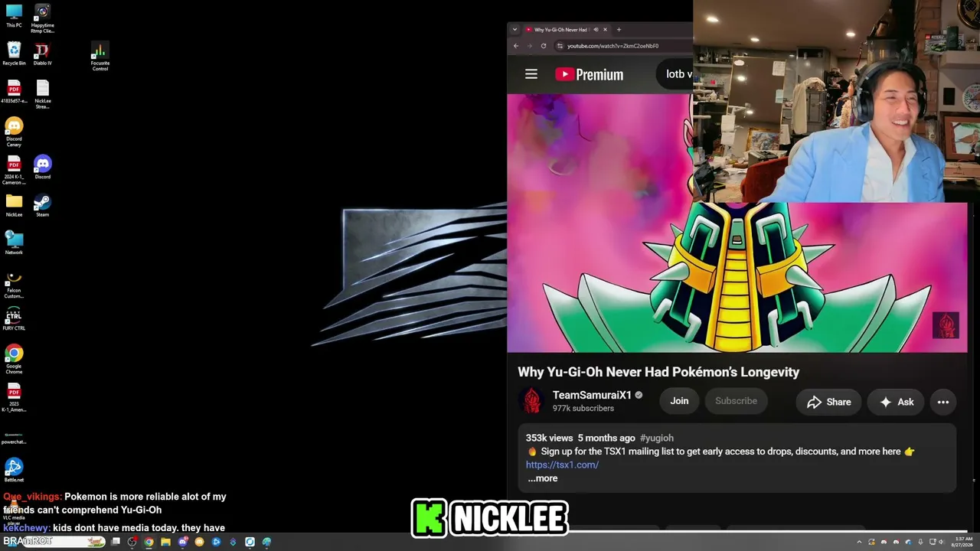
Task: Reload the YouTube page
Action: tap(544, 46)
